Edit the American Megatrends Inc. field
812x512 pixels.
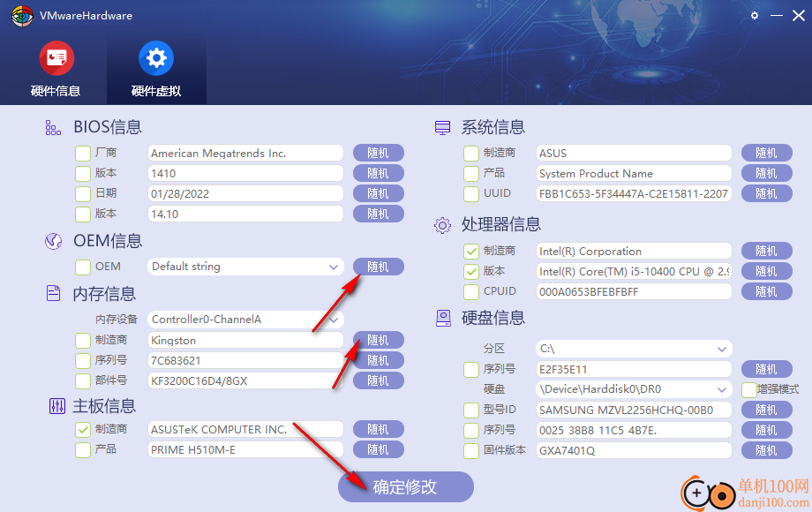point(245,154)
